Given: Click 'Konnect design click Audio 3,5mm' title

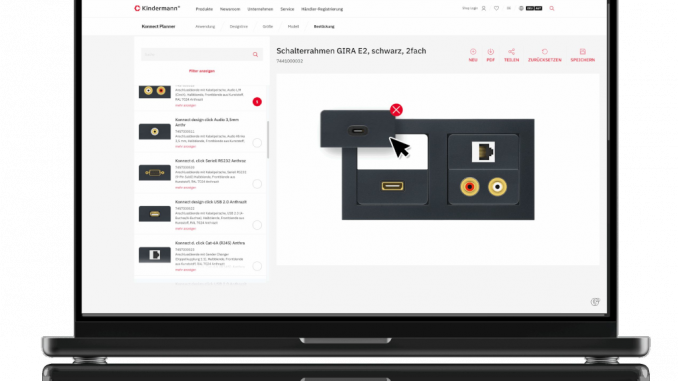Looking at the screenshot, I should (207, 122).
